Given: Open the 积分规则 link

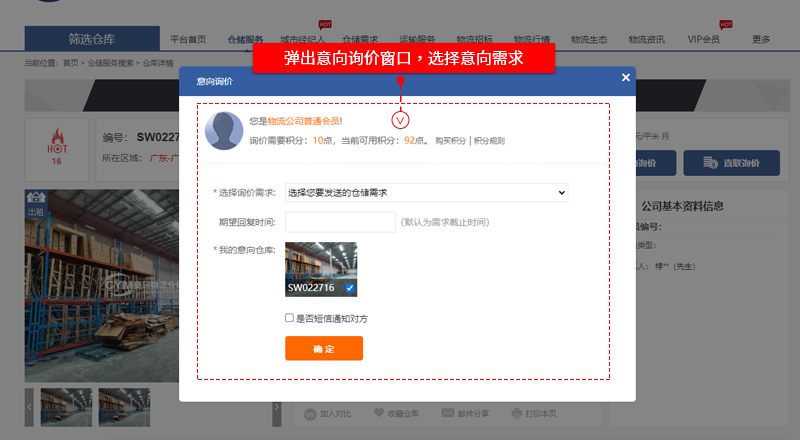Looking at the screenshot, I should click(489, 141).
